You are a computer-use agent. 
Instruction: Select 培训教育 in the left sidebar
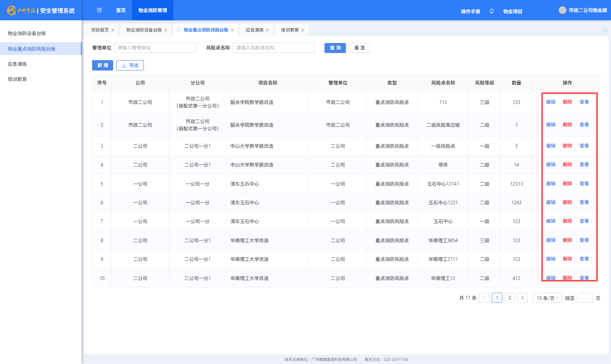click(x=18, y=79)
